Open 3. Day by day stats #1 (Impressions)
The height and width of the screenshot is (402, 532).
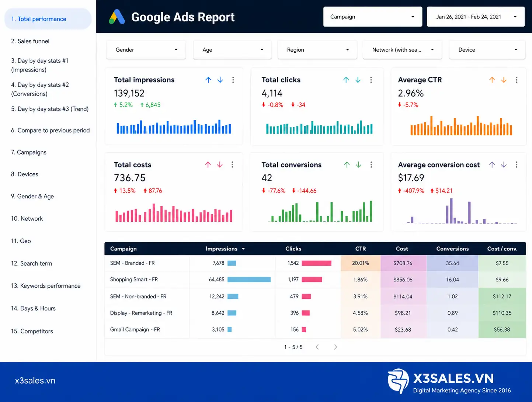tap(39, 65)
